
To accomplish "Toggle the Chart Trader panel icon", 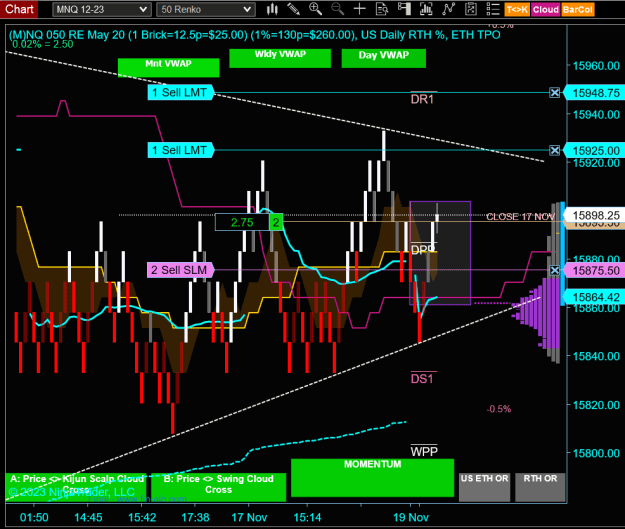I will [x=404, y=9].
